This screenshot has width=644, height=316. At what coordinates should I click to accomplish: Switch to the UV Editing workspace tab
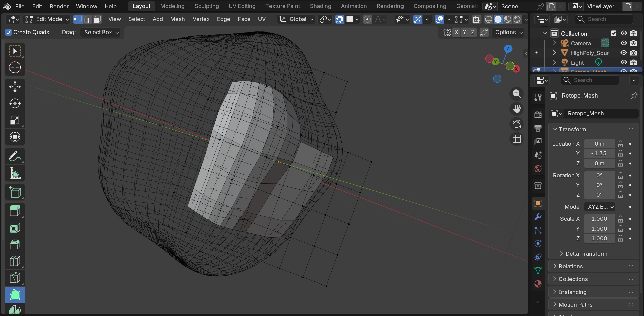[242, 6]
